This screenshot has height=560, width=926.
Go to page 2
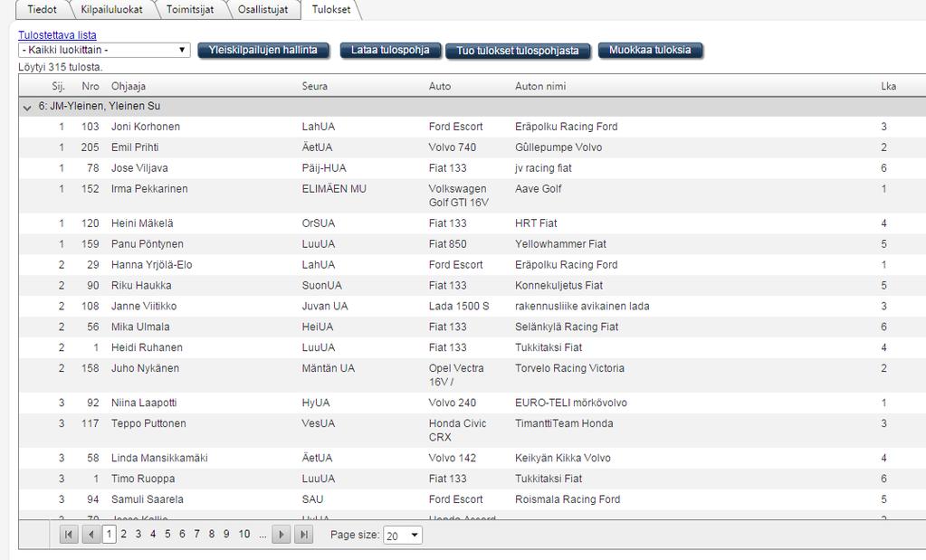[123, 534]
